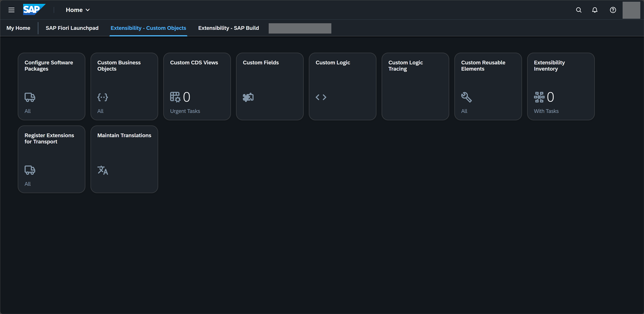
Task: Click grid icon on Extensibility Inventory tile
Action: coord(539,97)
